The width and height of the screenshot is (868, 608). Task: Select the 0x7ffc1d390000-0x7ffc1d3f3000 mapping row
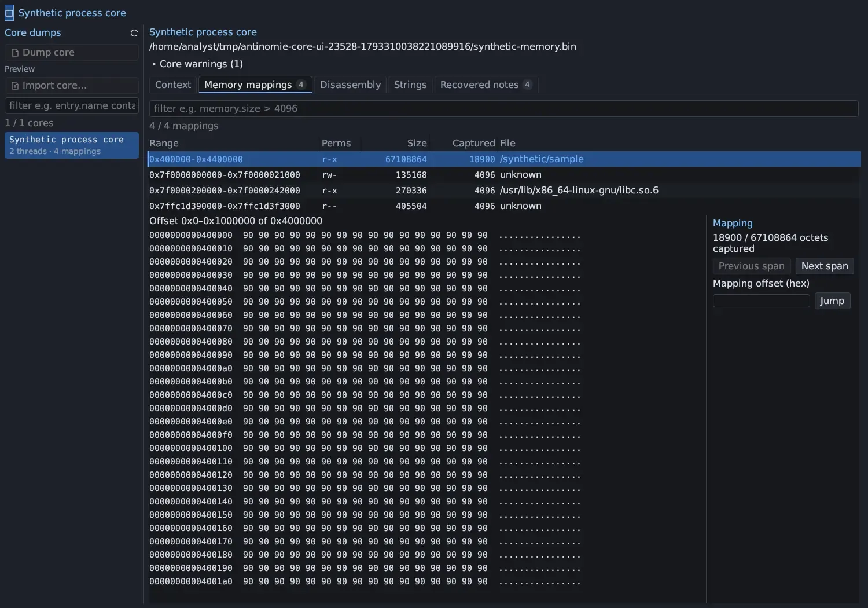[x=504, y=206]
